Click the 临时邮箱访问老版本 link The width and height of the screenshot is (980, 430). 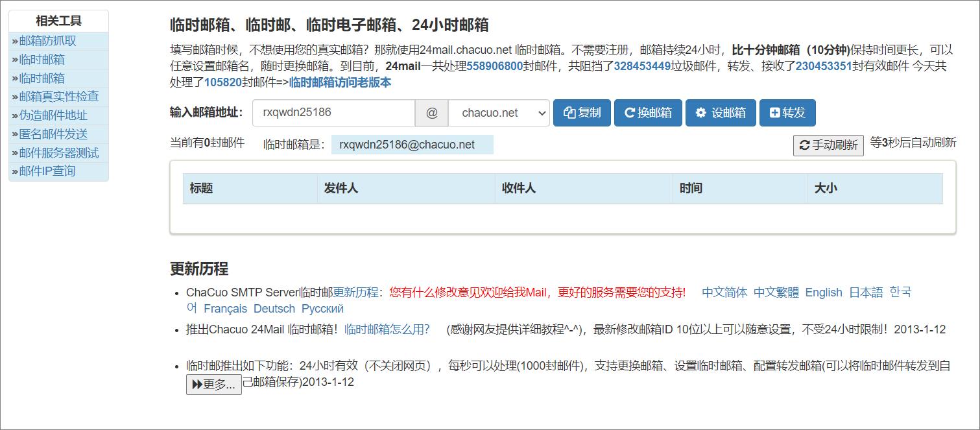point(339,82)
